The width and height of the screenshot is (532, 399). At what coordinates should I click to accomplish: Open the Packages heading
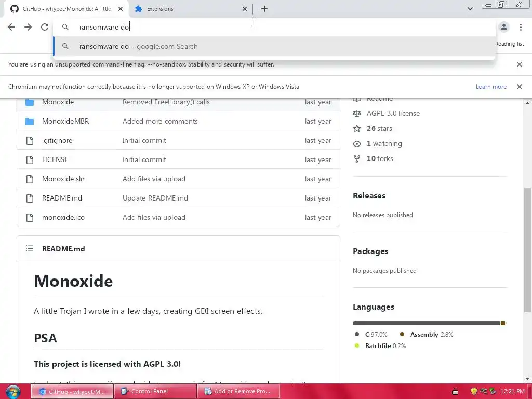pyautogui.click(x=370, y=251)
